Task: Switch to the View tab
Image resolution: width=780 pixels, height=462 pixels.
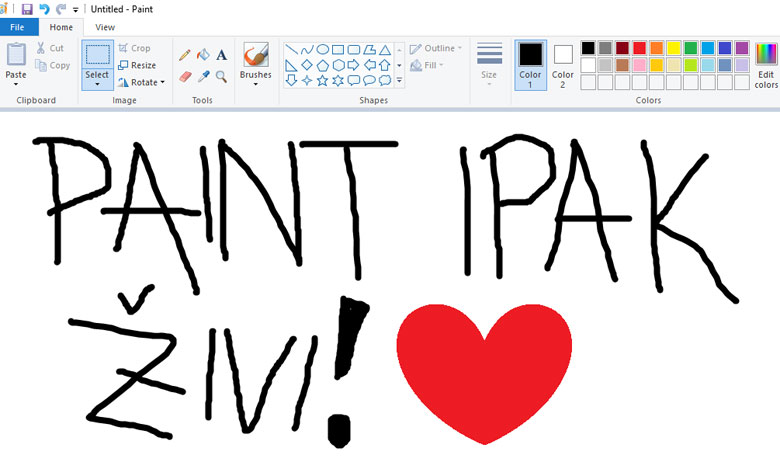Action: (105, 27)
